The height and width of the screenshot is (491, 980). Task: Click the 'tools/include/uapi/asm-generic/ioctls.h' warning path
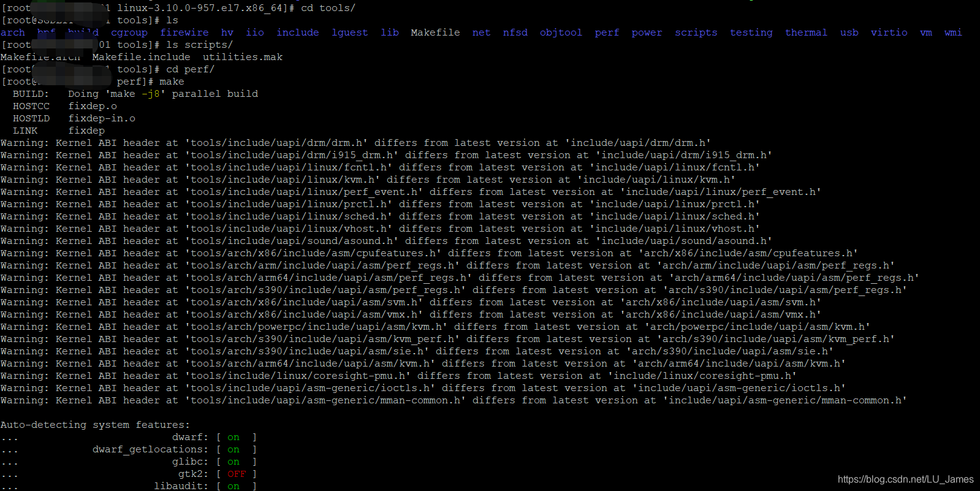pos(310,388)
